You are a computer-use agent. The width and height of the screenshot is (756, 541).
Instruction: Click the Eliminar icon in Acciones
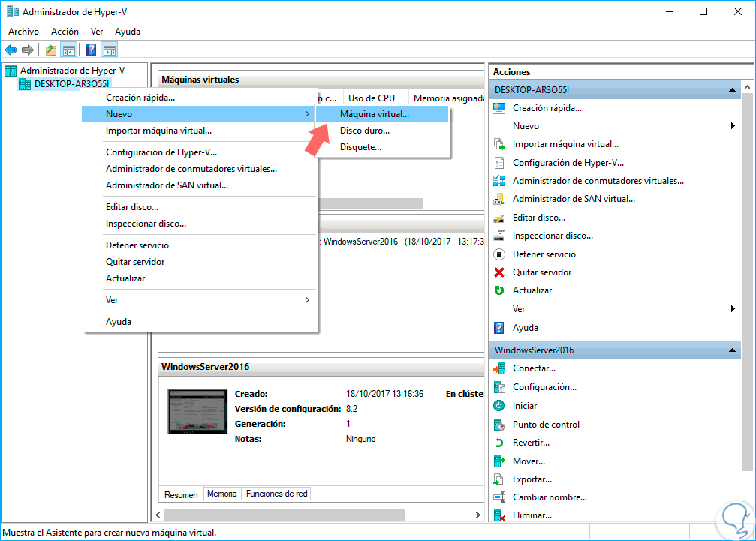499,515
